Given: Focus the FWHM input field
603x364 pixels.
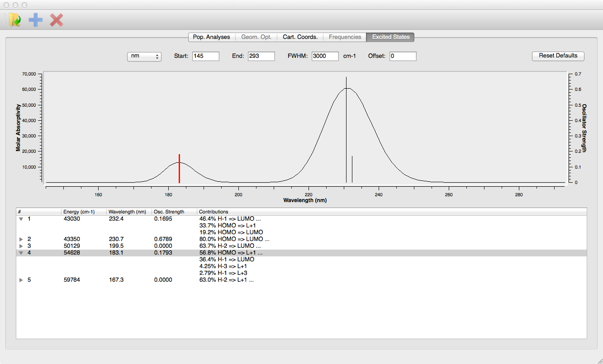Looking at the screenshot, I should click(x=325, y=56).
